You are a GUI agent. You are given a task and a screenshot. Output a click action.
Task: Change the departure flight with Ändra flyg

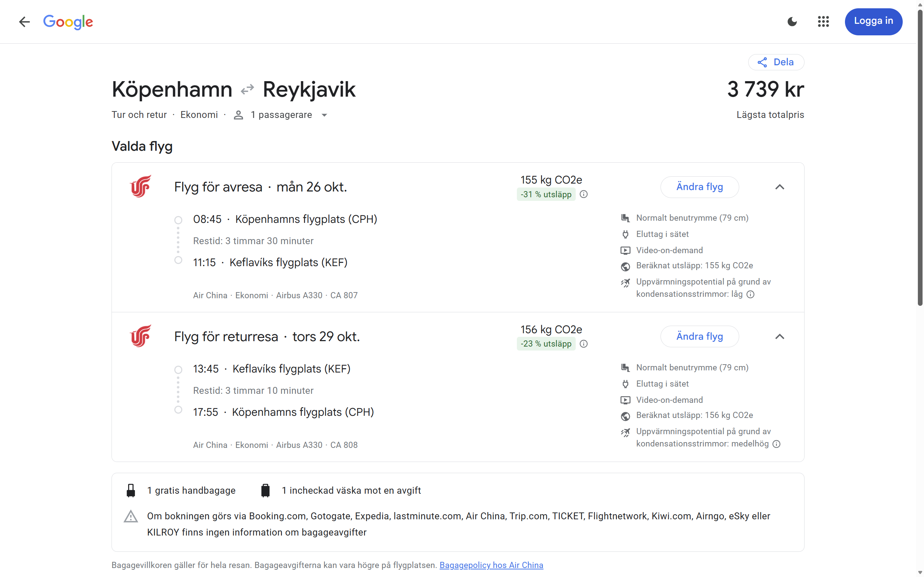point(699,187)
